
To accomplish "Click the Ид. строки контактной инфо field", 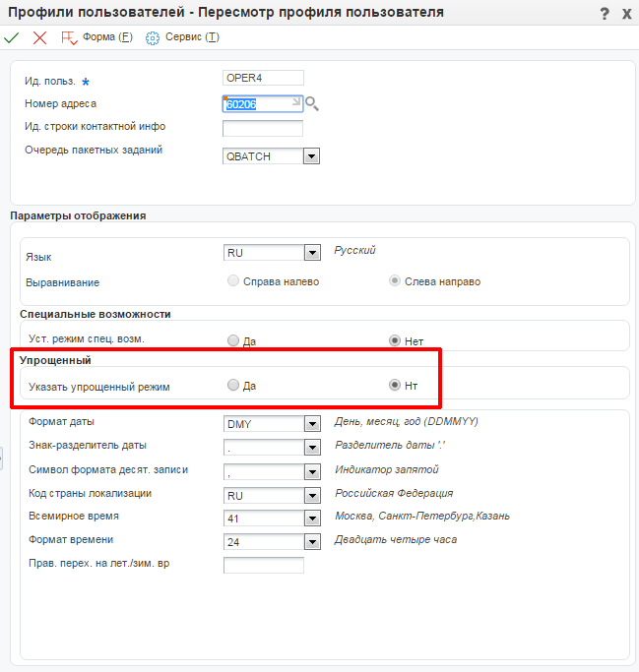I will point(263,128).
